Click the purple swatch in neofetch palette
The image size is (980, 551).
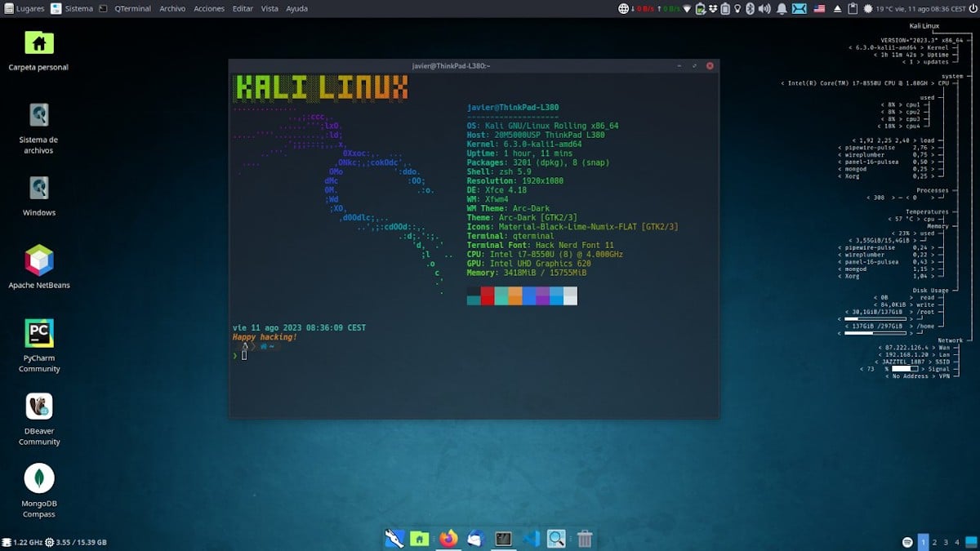click(543, 295)
